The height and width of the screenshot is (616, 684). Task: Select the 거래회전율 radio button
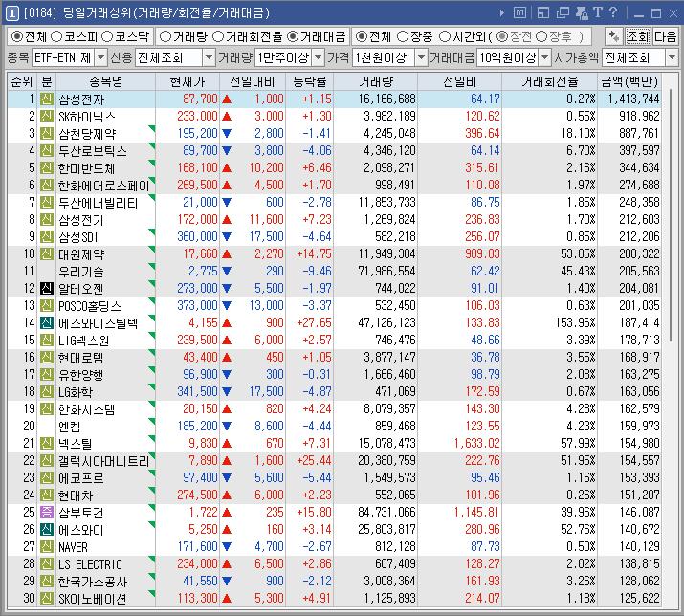pos(218,36)
